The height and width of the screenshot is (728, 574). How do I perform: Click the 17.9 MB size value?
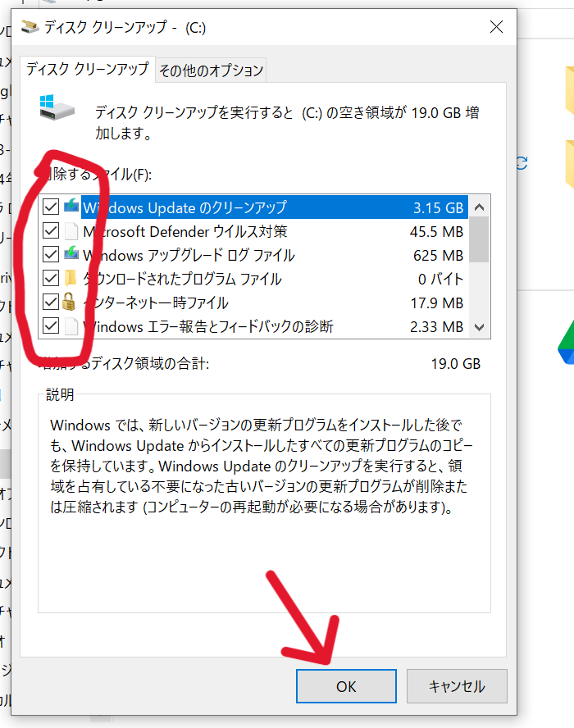pyautogui.click(x=436, y=303)
